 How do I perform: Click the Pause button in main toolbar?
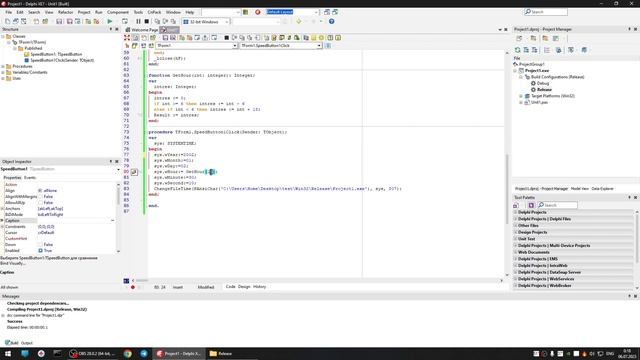(x=138, y=21)
